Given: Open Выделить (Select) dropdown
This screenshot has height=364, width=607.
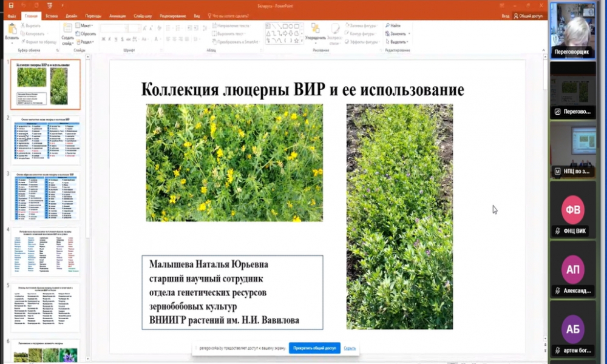Looking at the screenshot, I should (397, 42).
